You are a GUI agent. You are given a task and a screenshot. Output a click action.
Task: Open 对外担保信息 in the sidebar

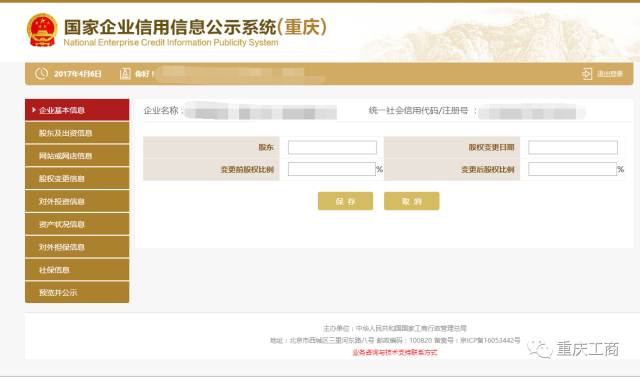tap(77, 247)
